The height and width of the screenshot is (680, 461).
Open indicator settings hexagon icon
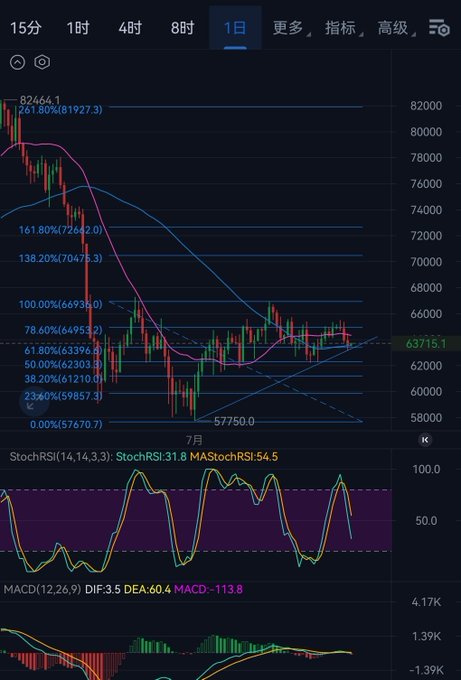(x=42, y=62)
